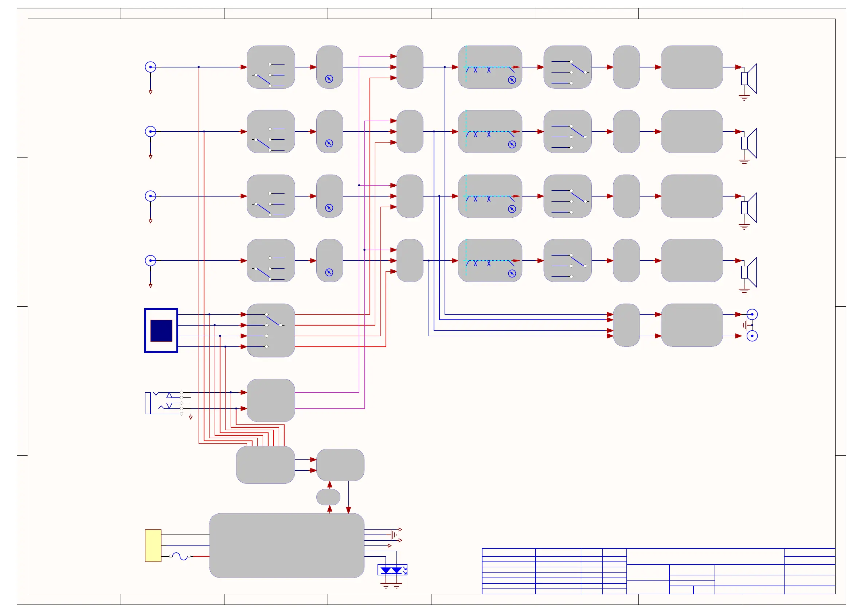Select the fourth channel's circular input connector
The image size is (868, 614).
point(150,261)
